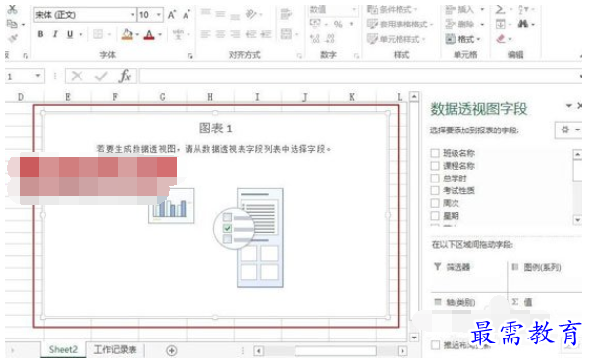Check the 星期 field checkbox
The image size is (590, 364).
(x=435, y=216)
